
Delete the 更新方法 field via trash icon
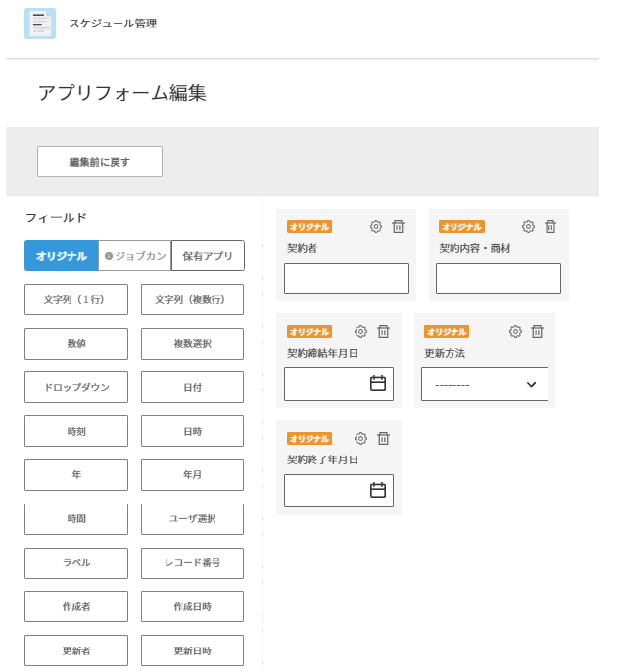pos(537,331)
